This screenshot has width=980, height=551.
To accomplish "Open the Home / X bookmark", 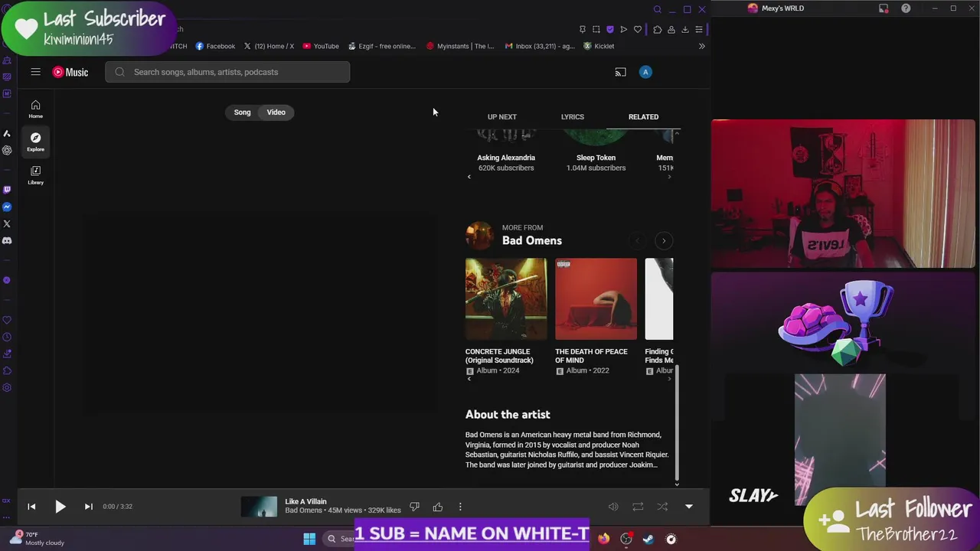I will 269,46.
